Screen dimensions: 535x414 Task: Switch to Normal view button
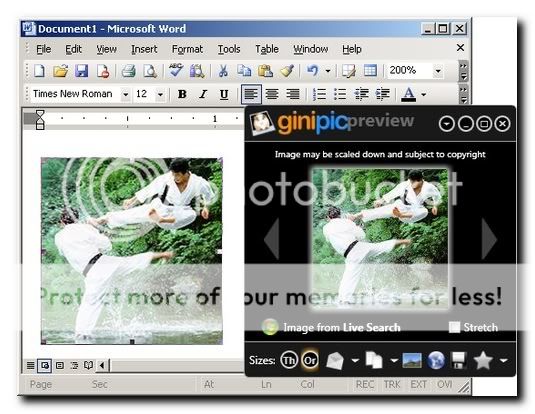pos(30,366)
